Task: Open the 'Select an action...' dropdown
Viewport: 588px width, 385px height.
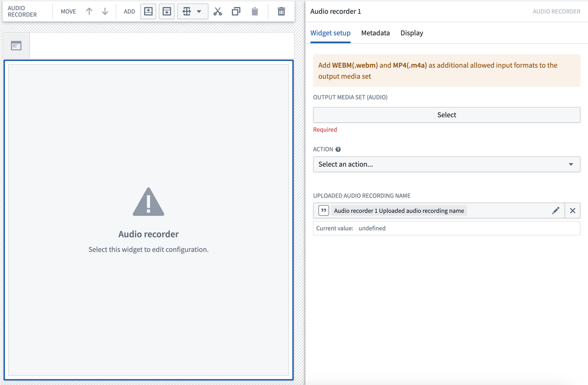Action: [x=446, y=164]
